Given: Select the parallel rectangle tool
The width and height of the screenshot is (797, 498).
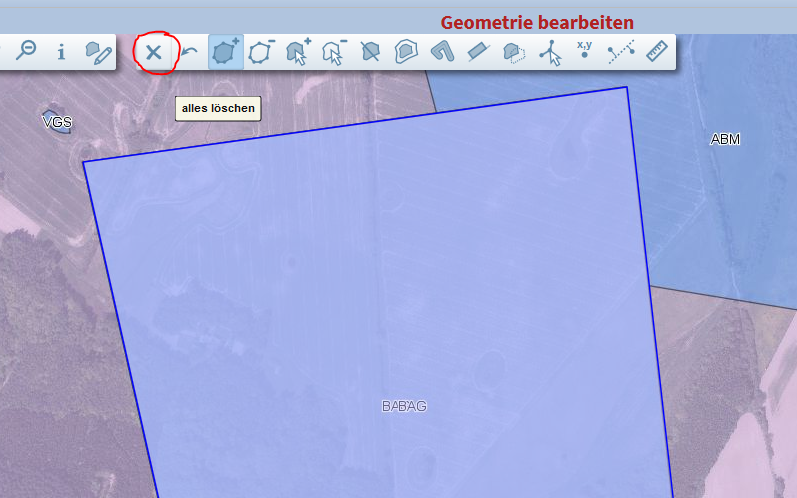Looking at the screenshot, I should pyautogui.click(x=477, y=52).
